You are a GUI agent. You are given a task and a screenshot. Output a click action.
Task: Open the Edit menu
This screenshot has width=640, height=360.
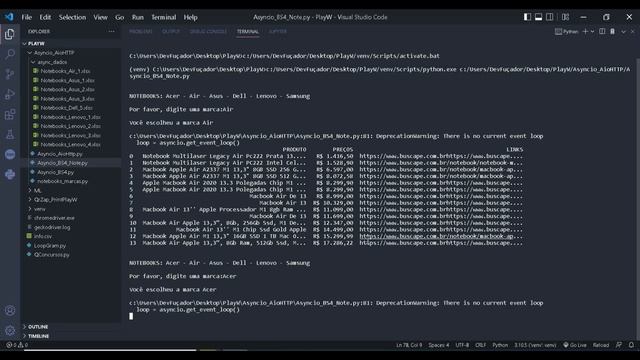pyautogui.click(x=45, y=17)
